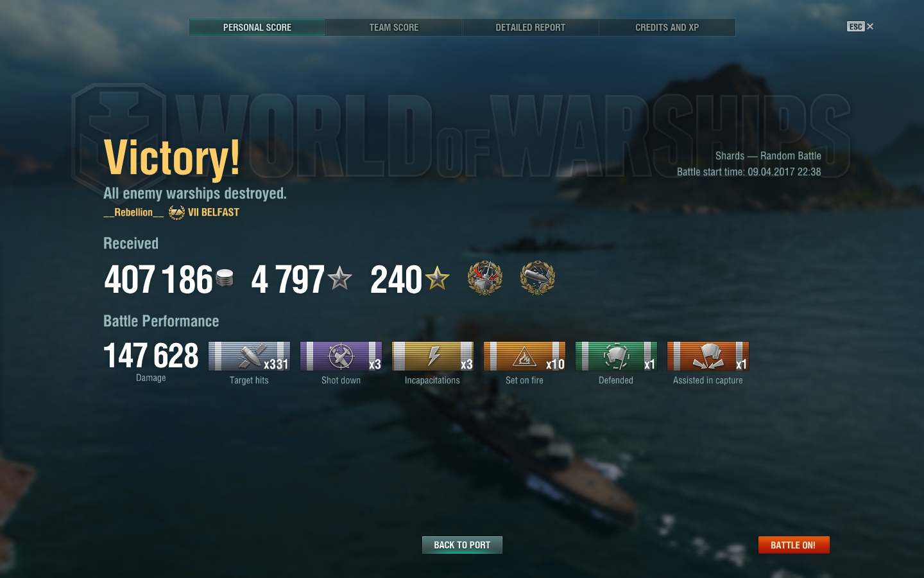Click the Assisted in capture ribbon

(x=708, y=356)
